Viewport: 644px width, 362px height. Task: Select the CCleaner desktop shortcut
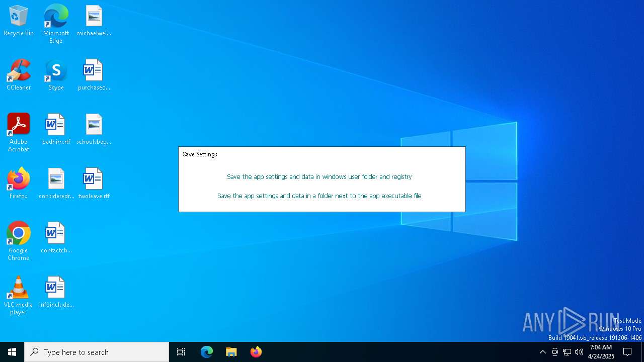tap(19, 75)
